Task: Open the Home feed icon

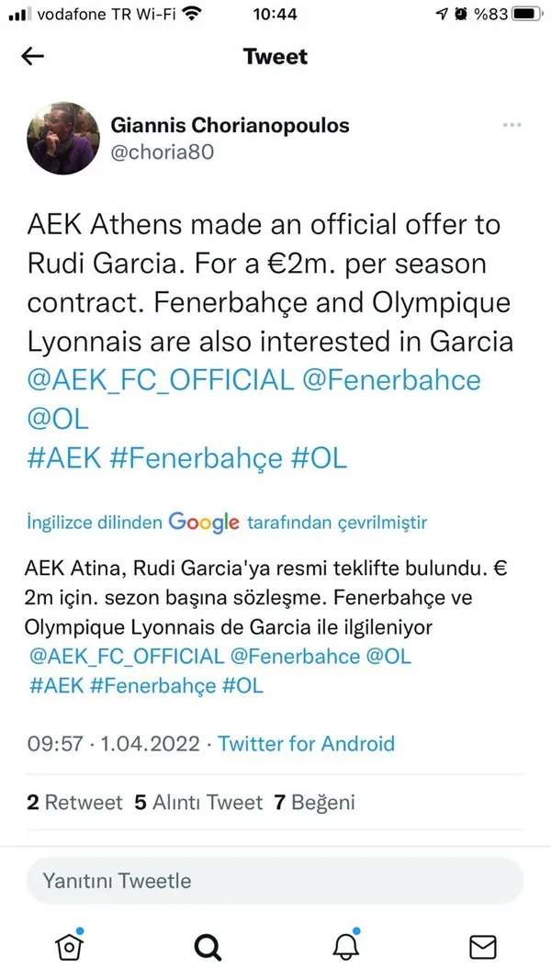Action: pyautogui.click(x=68, y=945)
